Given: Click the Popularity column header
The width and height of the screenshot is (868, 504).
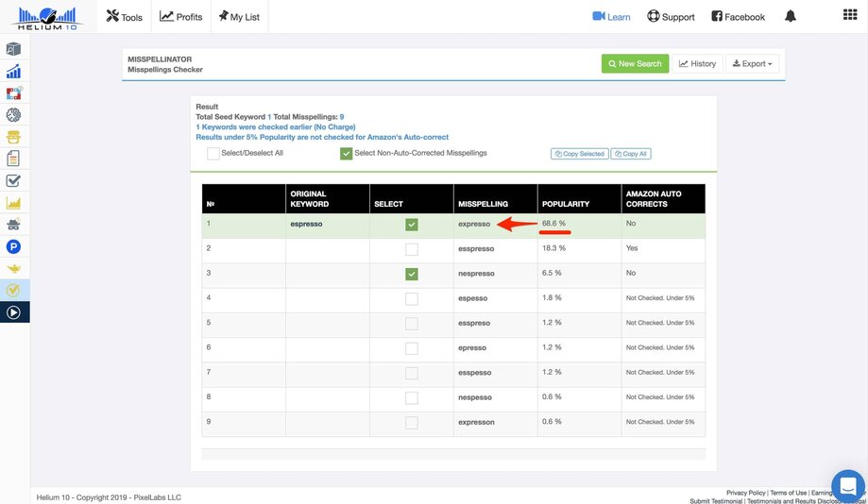Looking at the screenshot, I should tap(579, 198).
